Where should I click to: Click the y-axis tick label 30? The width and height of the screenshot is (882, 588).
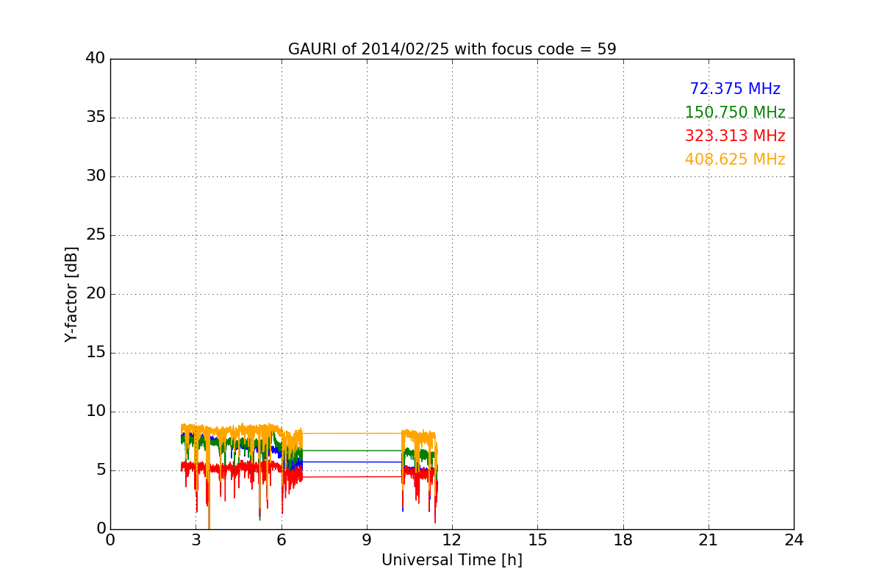tap(96, 176)
